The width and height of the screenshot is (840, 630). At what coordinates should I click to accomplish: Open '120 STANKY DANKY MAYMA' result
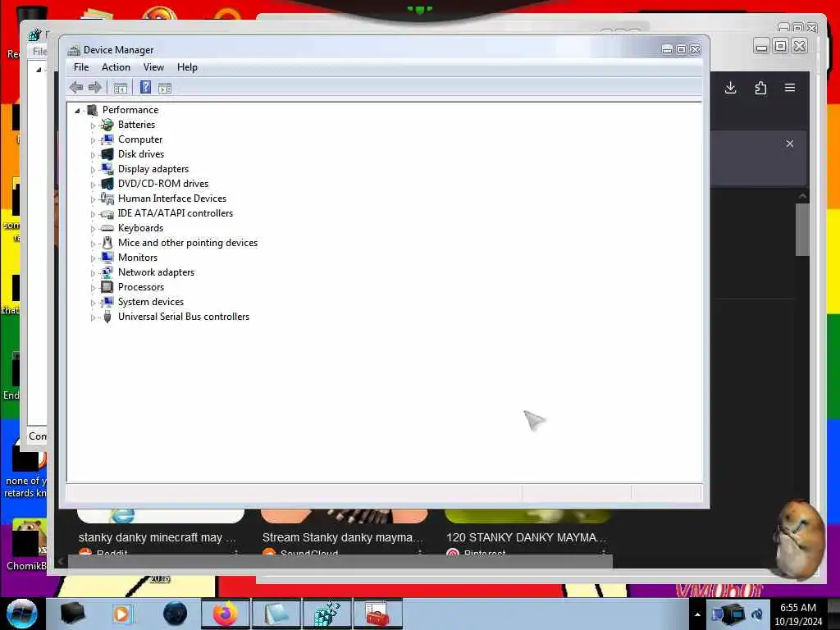(526, 537)
